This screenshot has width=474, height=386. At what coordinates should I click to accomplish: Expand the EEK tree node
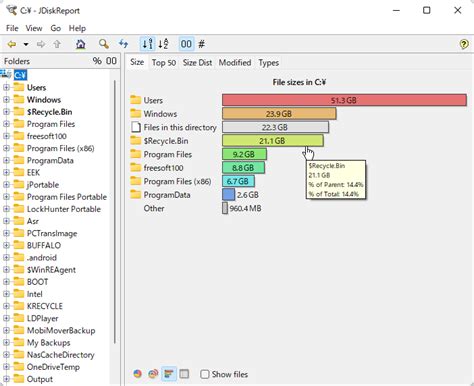[6, 172]
